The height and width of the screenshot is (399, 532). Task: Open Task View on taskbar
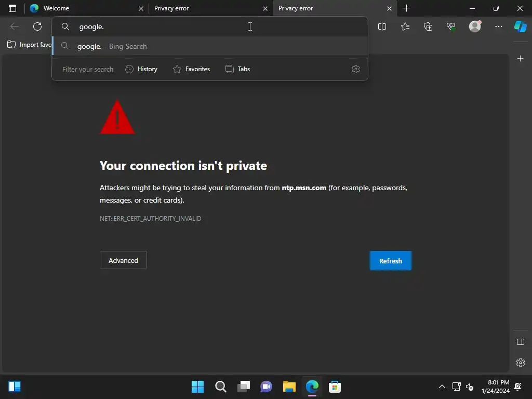click(x=244, y=387)
